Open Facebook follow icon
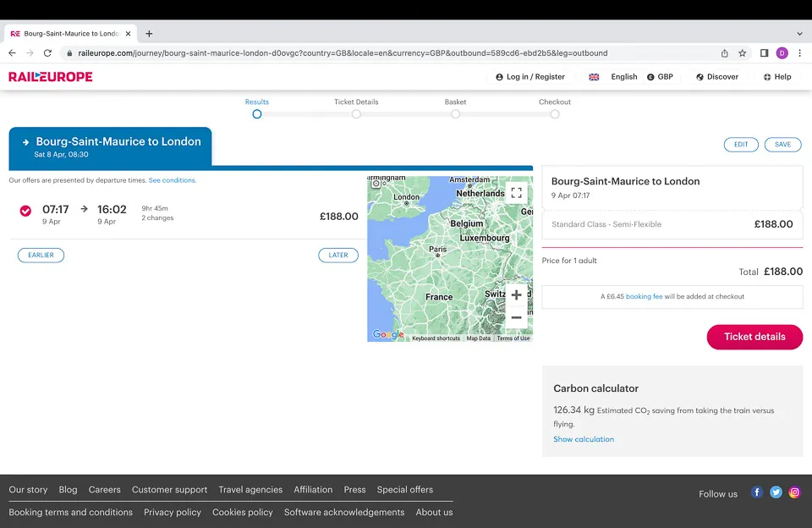812x528 pixels. coord(756,492)
